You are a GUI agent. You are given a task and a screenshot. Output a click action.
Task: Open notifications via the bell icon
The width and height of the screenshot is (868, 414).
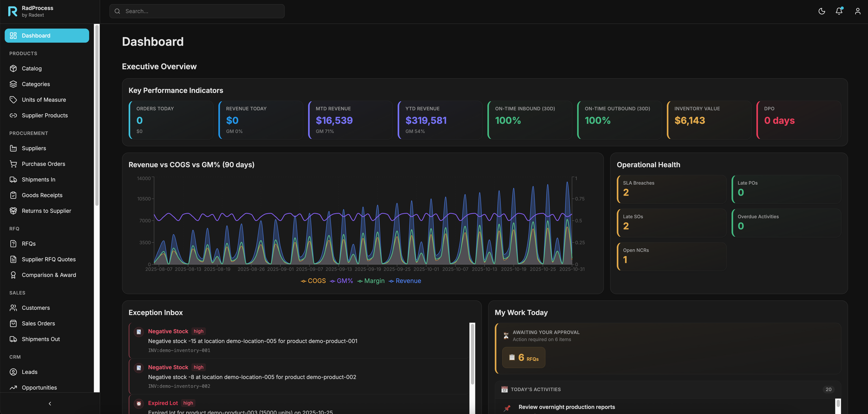point(839,11)
